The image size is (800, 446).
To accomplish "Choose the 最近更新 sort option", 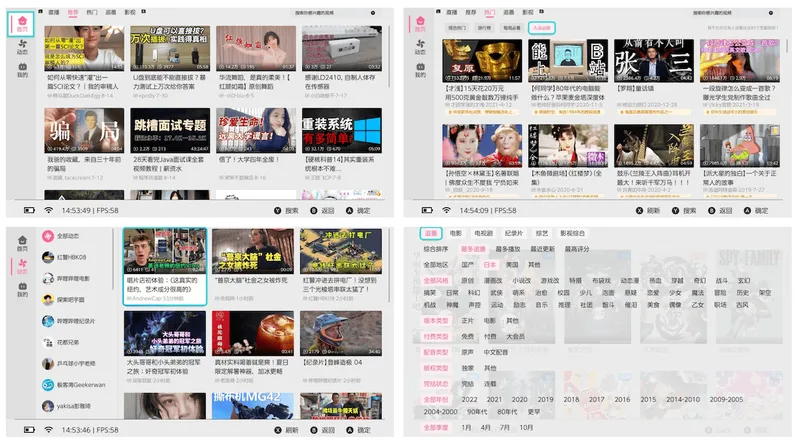I will [x=542, y=249].
